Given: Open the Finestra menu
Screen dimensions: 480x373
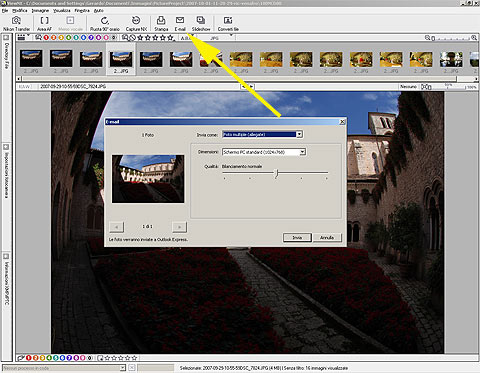Looking at the screenshot, I should [82, 11].
